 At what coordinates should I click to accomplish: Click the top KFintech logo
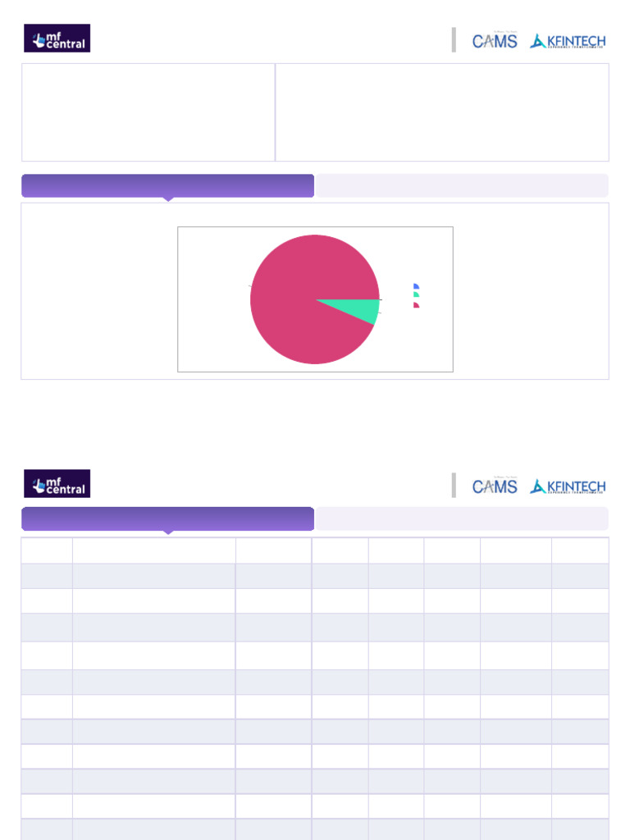tap(568, 40)
